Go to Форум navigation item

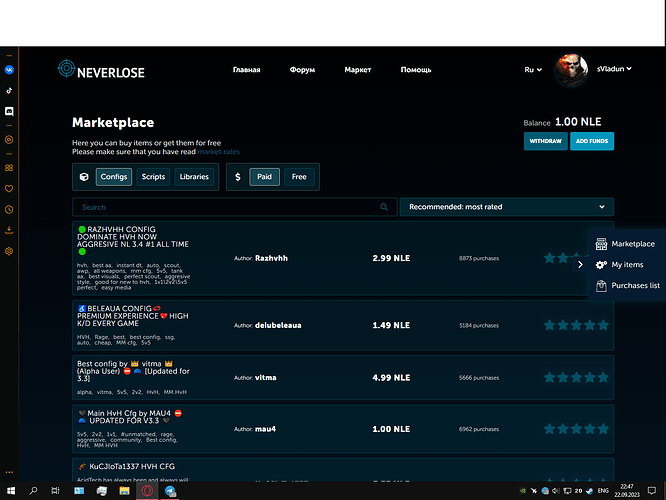pos(302,70)
